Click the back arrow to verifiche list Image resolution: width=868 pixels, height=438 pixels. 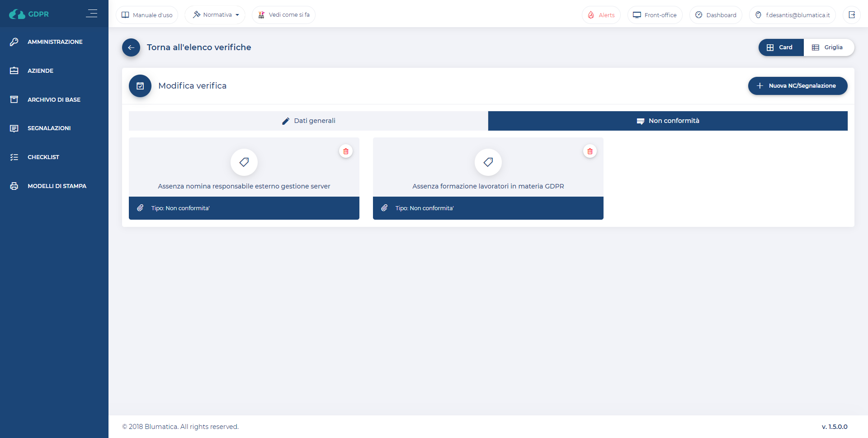131,47
